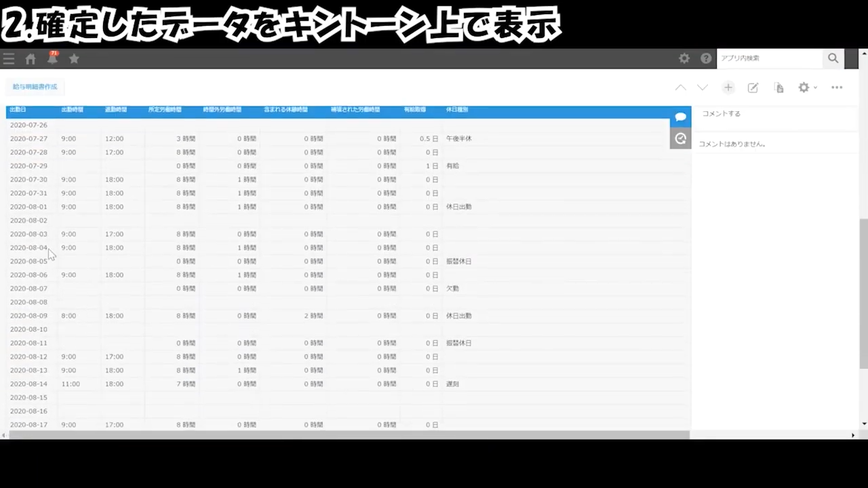Edit this record with pencil icon
This screenshot has height=488, width=868.
pyautogui.click(x=753, y=87)
